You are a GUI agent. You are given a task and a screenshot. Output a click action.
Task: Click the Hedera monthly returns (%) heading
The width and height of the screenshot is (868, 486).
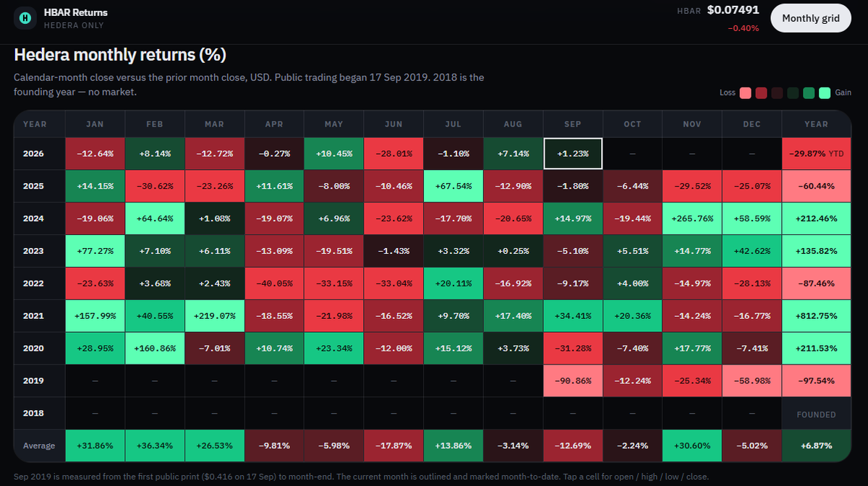[120, 55]
